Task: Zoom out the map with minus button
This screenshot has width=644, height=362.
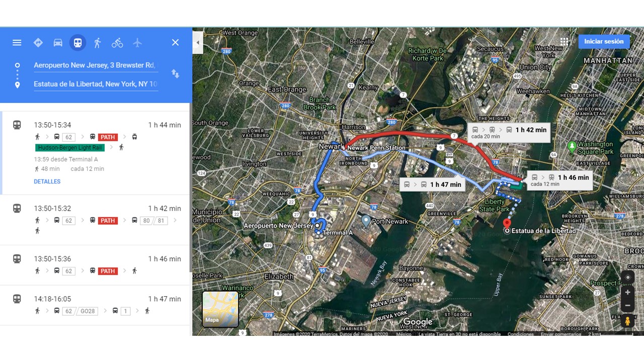Action: coord(627,305)
